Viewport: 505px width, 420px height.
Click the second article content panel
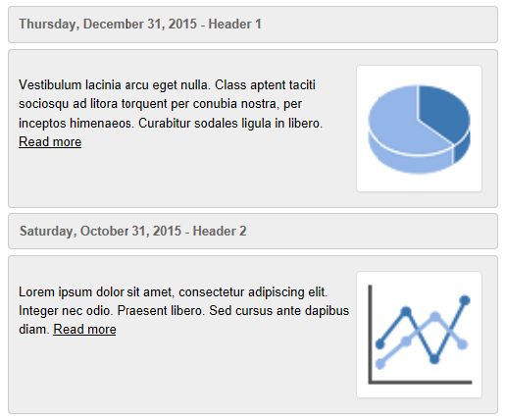[x=253, y=335]
